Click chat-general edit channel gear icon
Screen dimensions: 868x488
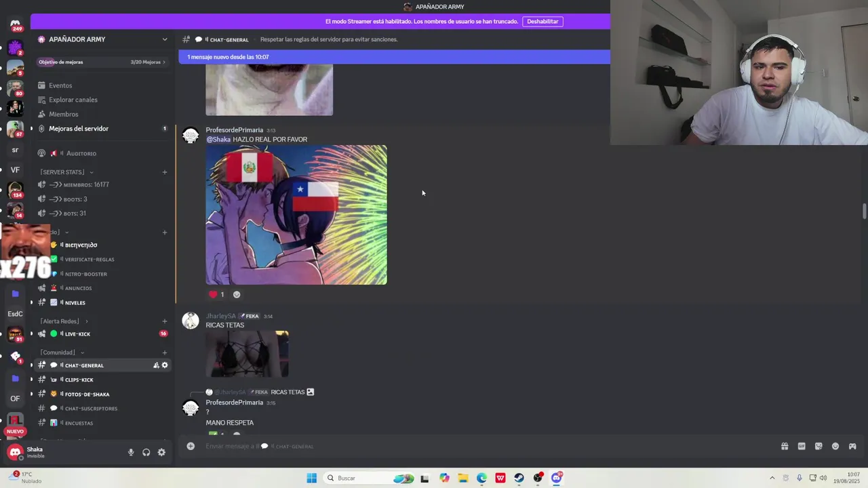[x=164, y=365]
